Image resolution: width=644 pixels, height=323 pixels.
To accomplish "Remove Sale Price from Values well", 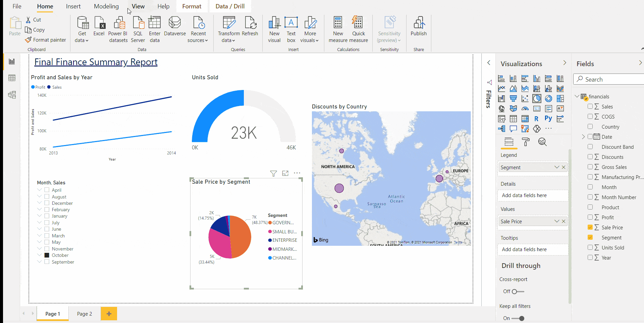I will coord(563,221).
